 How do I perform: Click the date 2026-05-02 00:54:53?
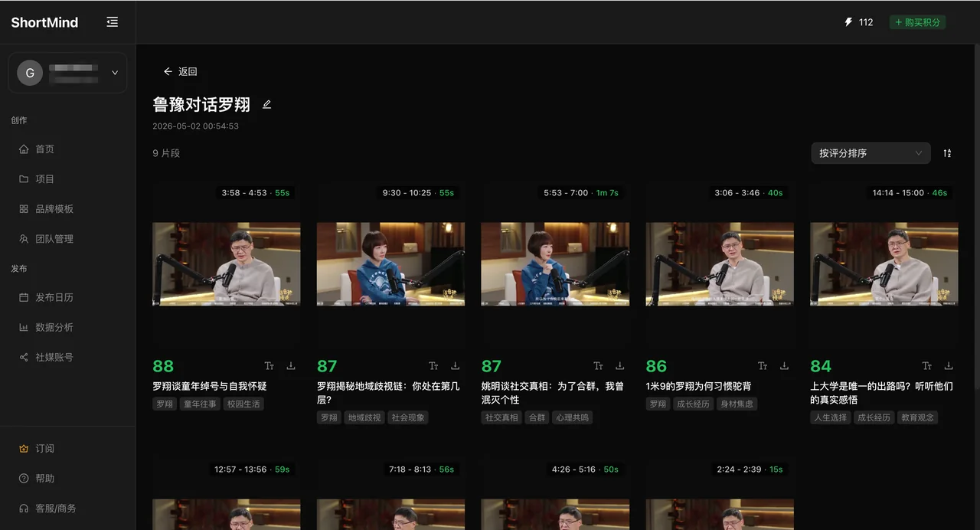point(195,126)
